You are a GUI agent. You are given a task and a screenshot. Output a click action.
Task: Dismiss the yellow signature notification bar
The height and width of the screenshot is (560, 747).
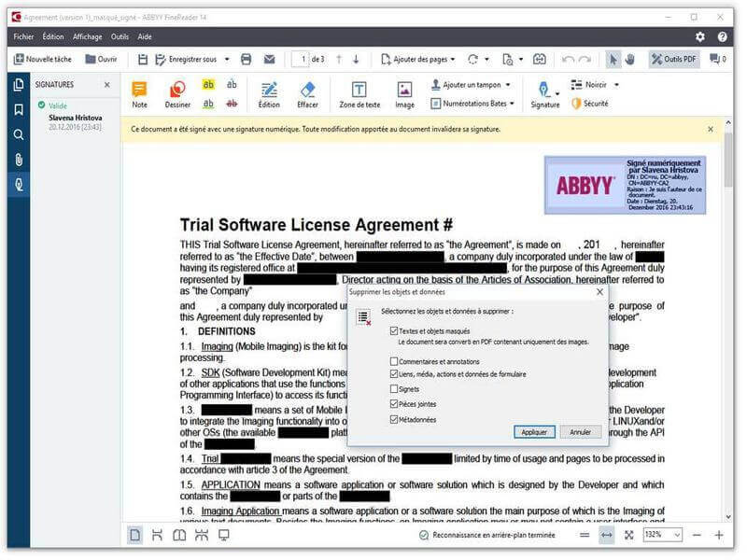(x=711, y=129)
